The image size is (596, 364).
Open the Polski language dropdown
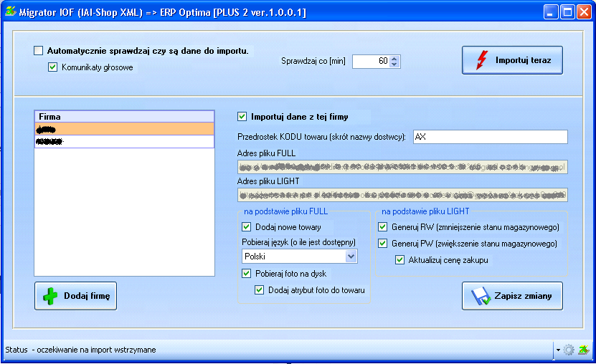351,257
